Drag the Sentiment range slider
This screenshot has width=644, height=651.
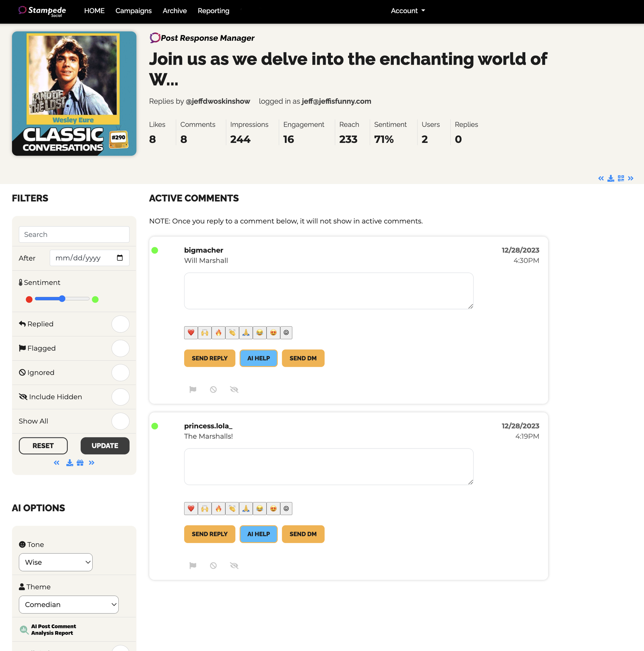click(x=64, y=299)
